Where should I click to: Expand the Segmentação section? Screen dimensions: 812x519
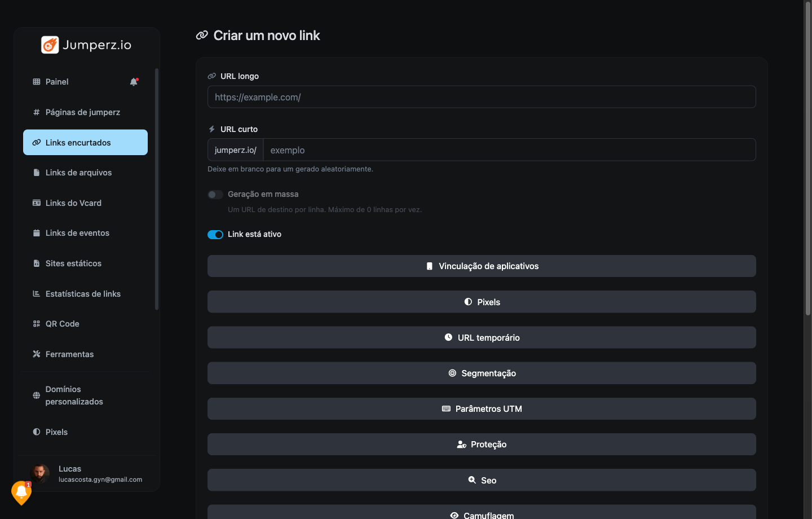coord(482,373)
